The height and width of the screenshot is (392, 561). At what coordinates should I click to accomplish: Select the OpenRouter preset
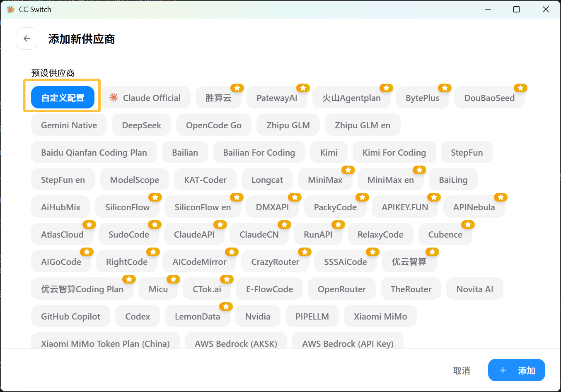pos(341,289)
